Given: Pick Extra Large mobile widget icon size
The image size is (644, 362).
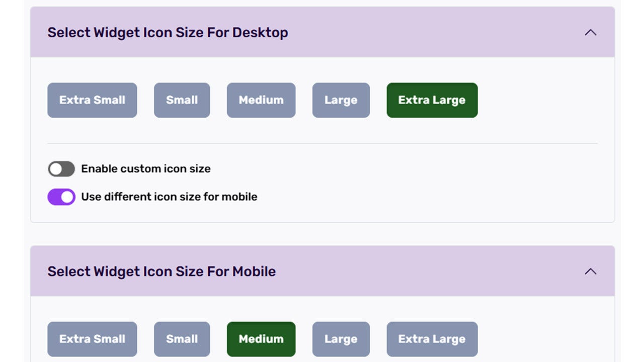Looking at the screenshot, I should tap(432, 339).
